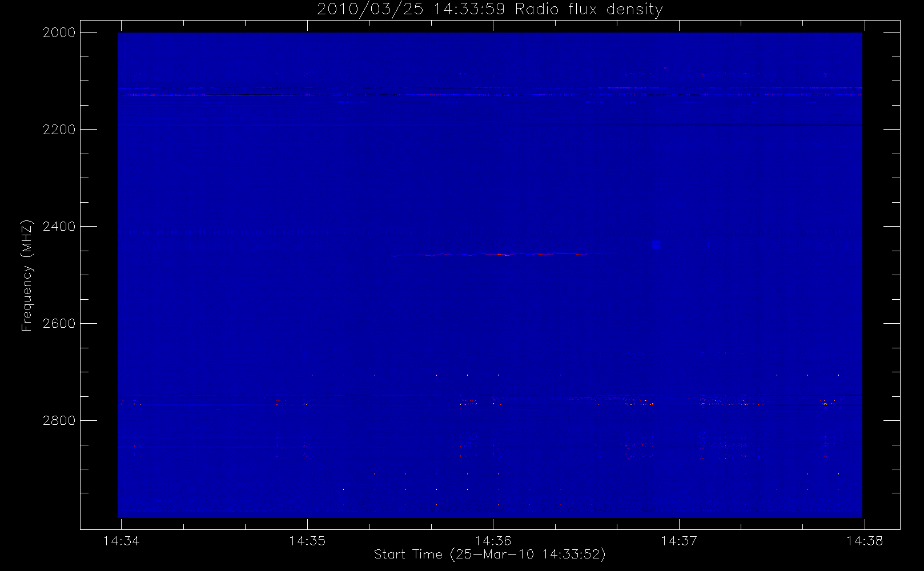924x571 pixels.
Task: Click the 2000 frequency tick label
Action: [x=59, y=33]
